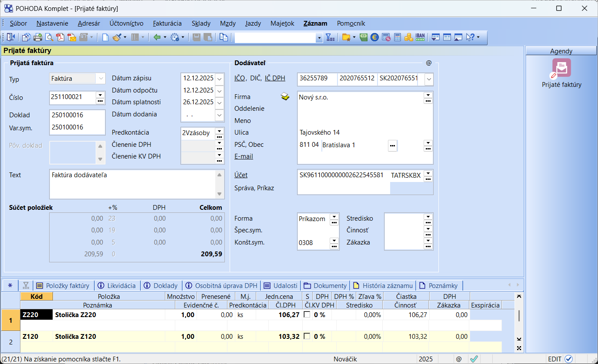
Task: Click the green back arrow icon
Action: [x=157, y=37]
